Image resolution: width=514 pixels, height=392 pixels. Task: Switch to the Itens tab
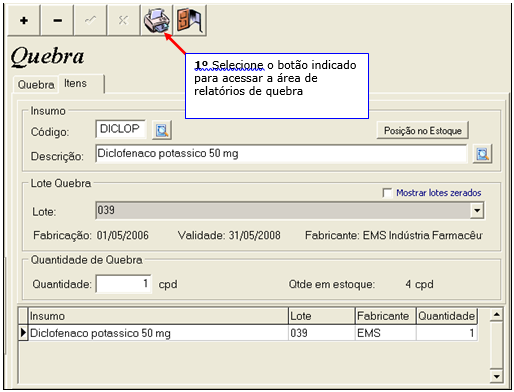81,83
